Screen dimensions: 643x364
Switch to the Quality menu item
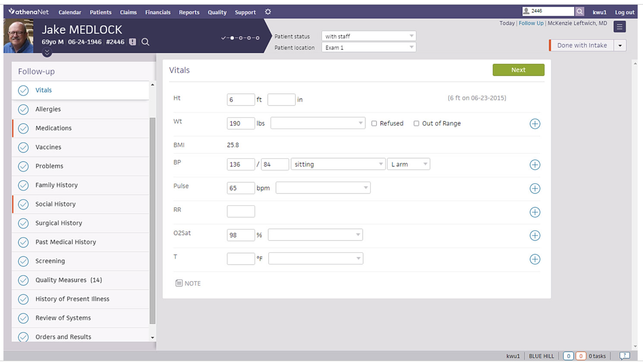(217, 12)
